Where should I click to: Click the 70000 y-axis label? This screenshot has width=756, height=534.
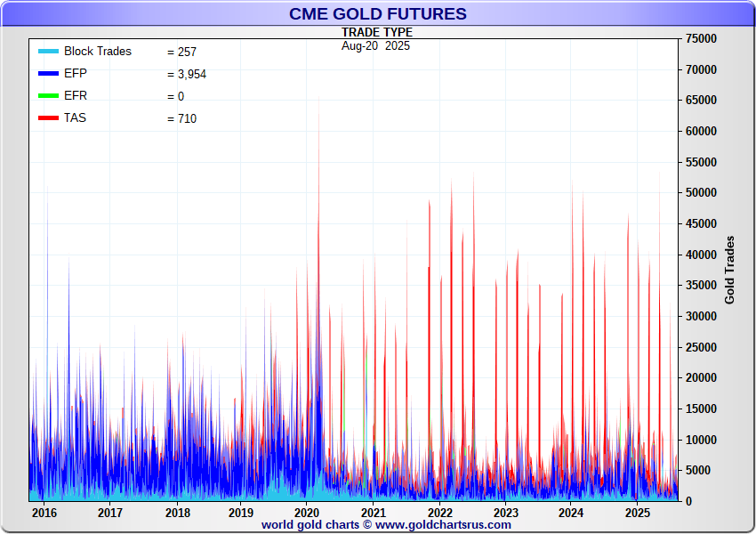click(701, 69)
